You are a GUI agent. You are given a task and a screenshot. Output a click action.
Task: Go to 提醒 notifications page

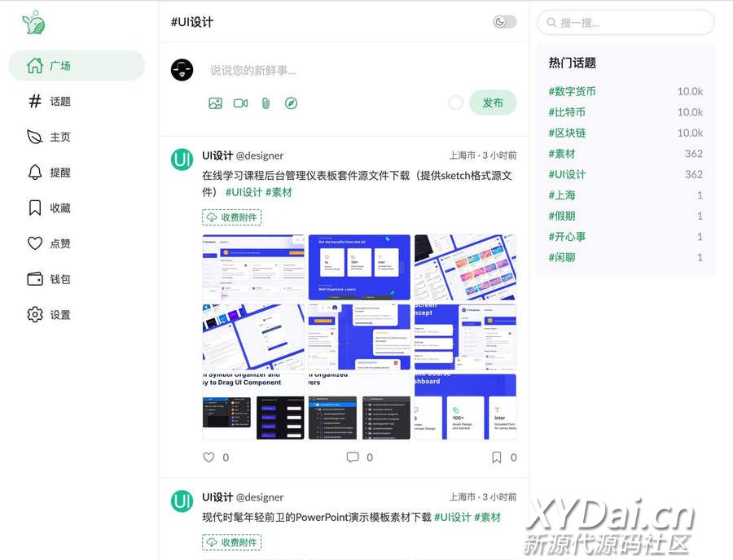60,173
